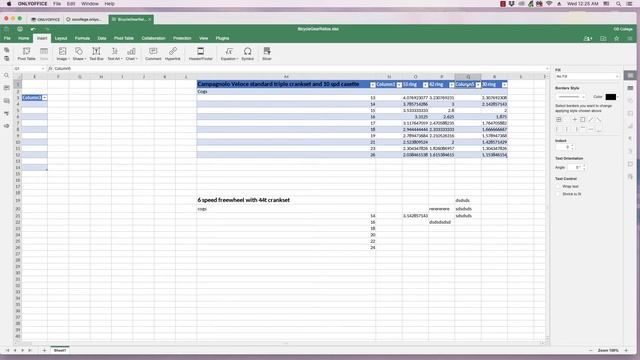Open the Shape insert tool

[x=79, y=53]
